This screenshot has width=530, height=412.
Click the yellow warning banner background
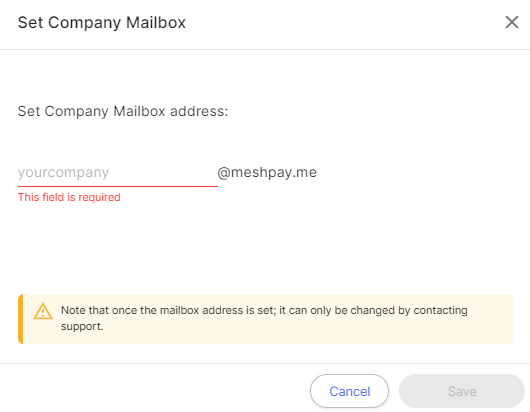click(x=268, y=319)
